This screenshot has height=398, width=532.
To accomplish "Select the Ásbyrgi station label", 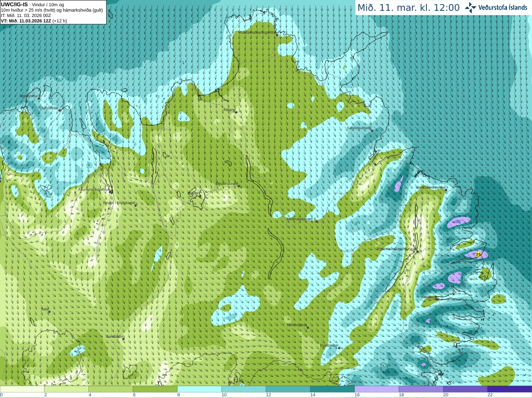I will (x=229, y=110).
